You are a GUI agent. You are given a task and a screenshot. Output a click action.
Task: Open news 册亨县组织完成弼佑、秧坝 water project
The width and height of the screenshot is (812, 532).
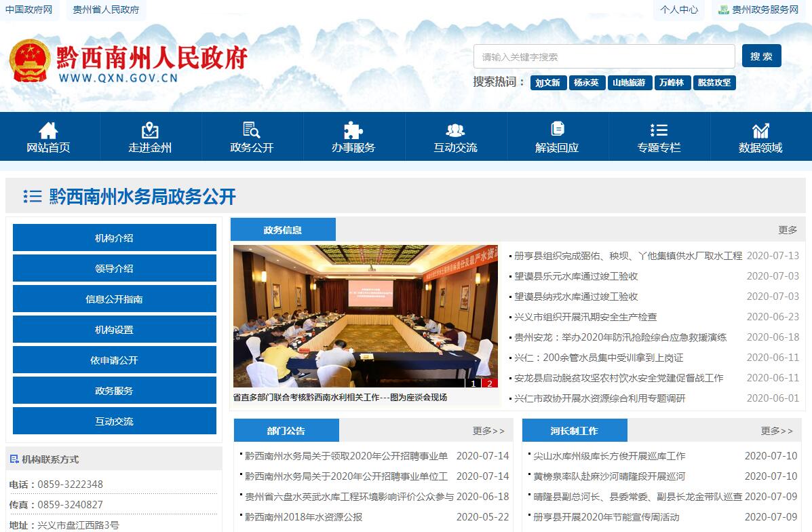click(x=628, y=255)
